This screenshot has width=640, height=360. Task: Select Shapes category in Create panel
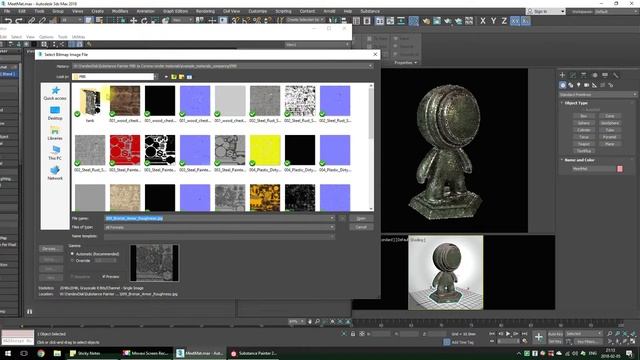coord(571,85)
